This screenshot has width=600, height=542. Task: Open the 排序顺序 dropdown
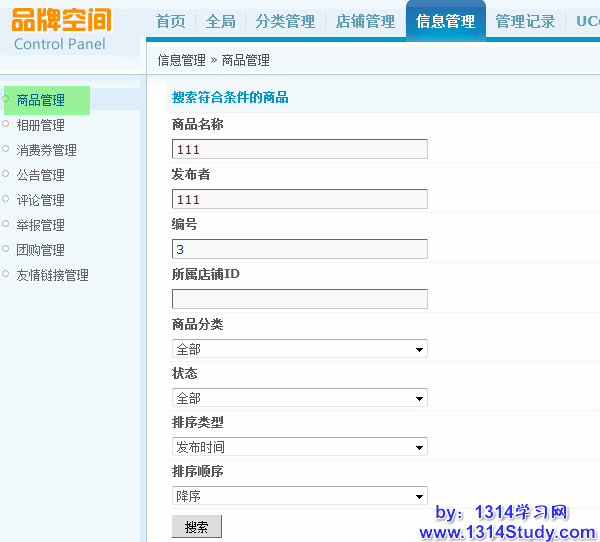[x=299, y=496]
